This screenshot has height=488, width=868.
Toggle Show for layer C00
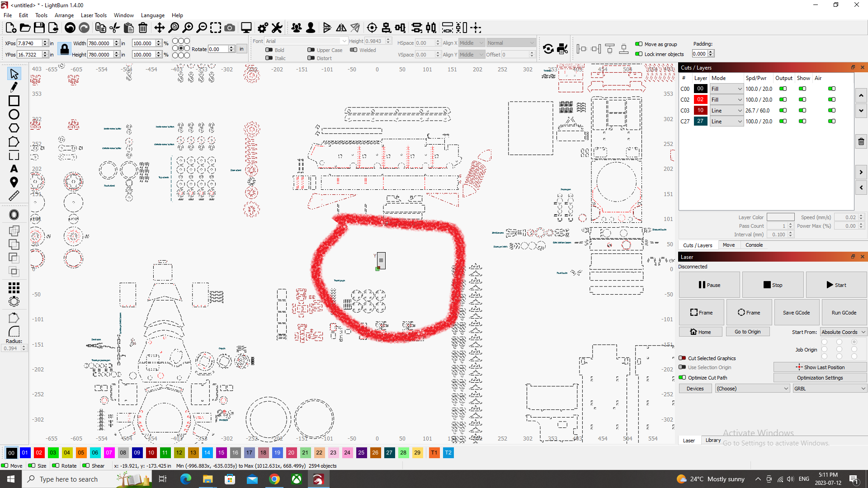coord(802,89)
